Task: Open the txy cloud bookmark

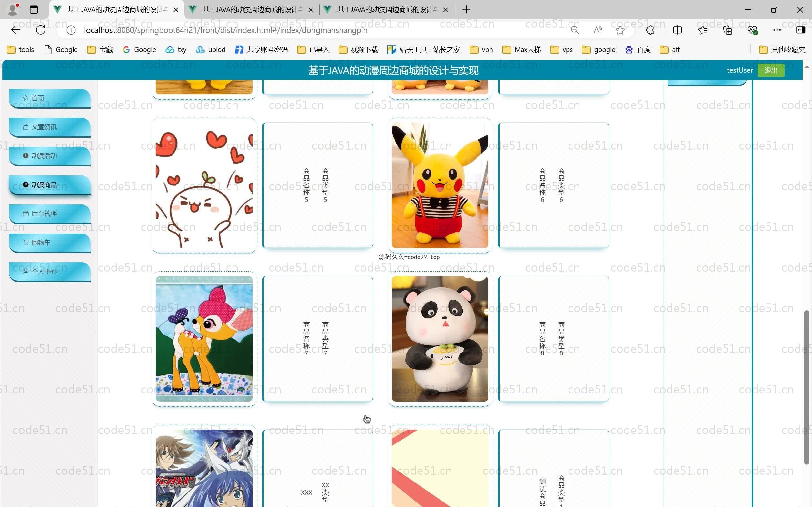Action: [x=176, y=50]
